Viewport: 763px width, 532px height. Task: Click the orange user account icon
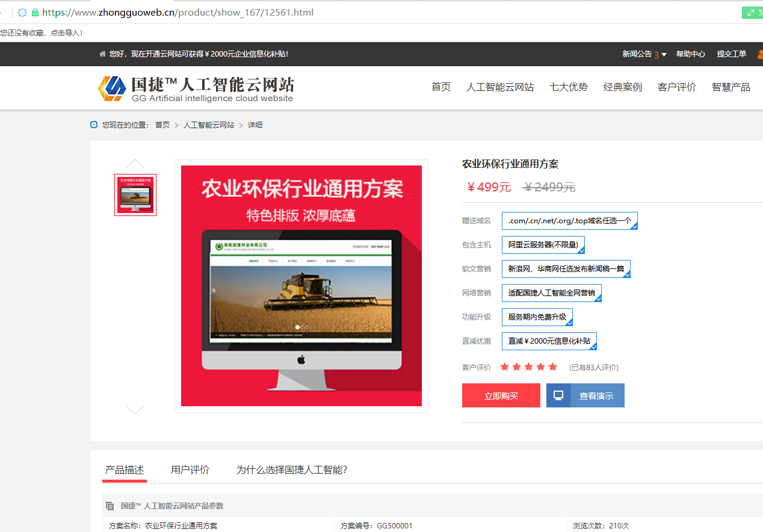pyautogui.click(x=759, y=54)
